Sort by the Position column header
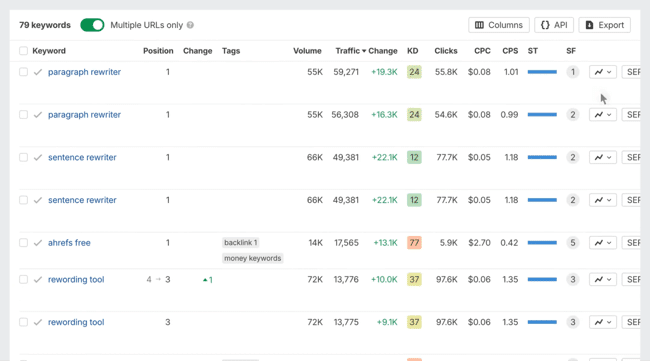Image resolution: width=650 pixels, height=361 pixels. (x=158, y=51)
